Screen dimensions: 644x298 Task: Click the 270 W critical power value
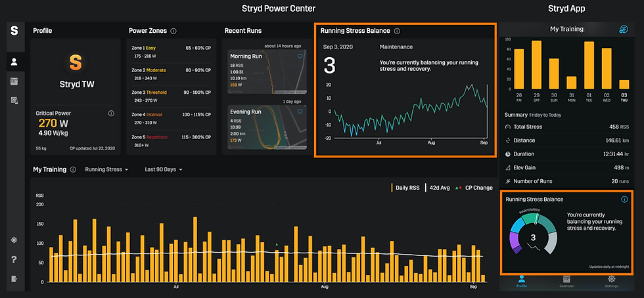coord(53,123)
